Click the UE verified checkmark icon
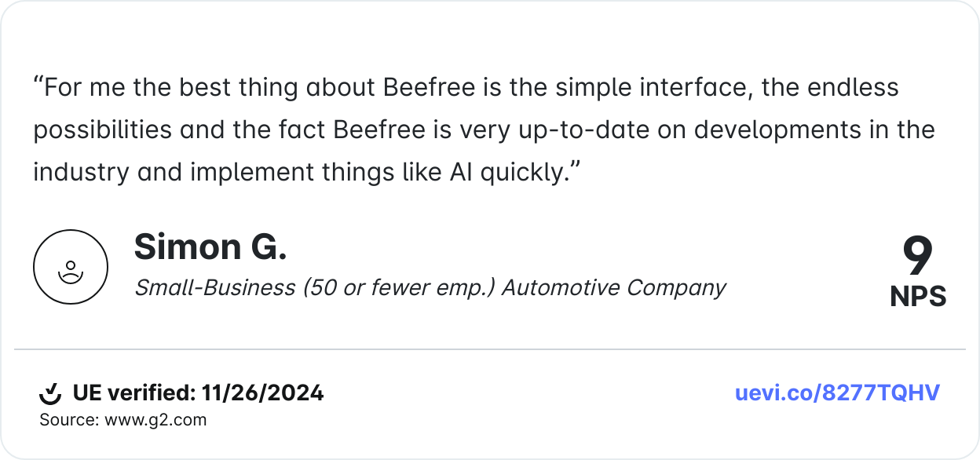The image size is (980, 460). tap(50, 392)
